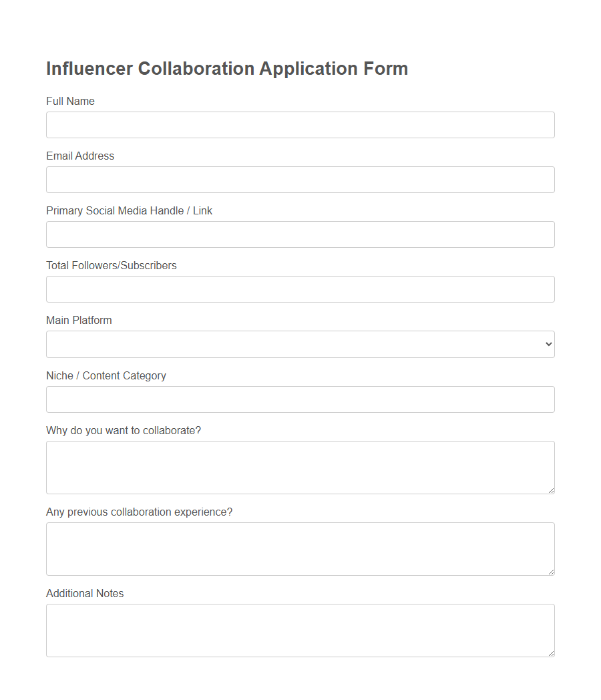Expand the platform selection combo box
Viewport: 601px width, 700px height.
300,344
